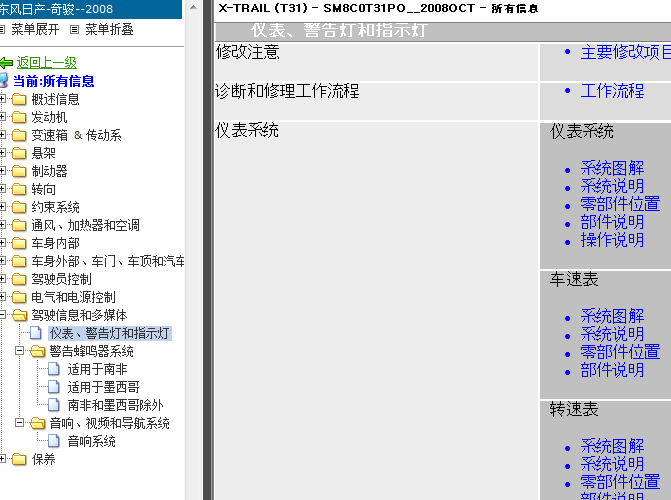Click 菜单折叠 to collapse menus
The width and height of the screenshot is (671, 500).
(108, 29)
